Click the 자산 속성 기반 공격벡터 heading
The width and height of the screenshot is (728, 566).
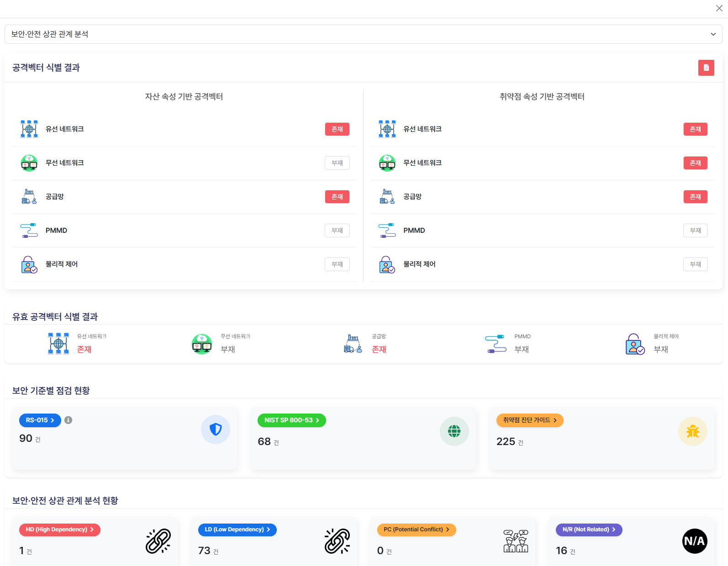tap(184, 97)
